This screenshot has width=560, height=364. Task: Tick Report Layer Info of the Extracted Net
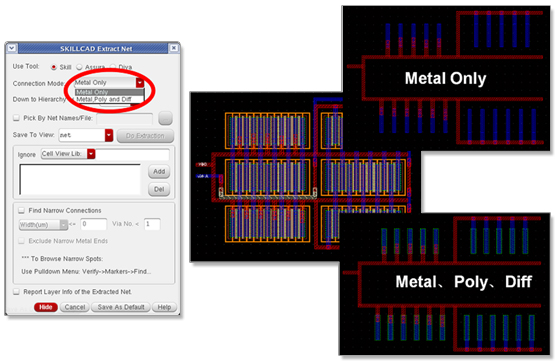(x=16, y=292)
